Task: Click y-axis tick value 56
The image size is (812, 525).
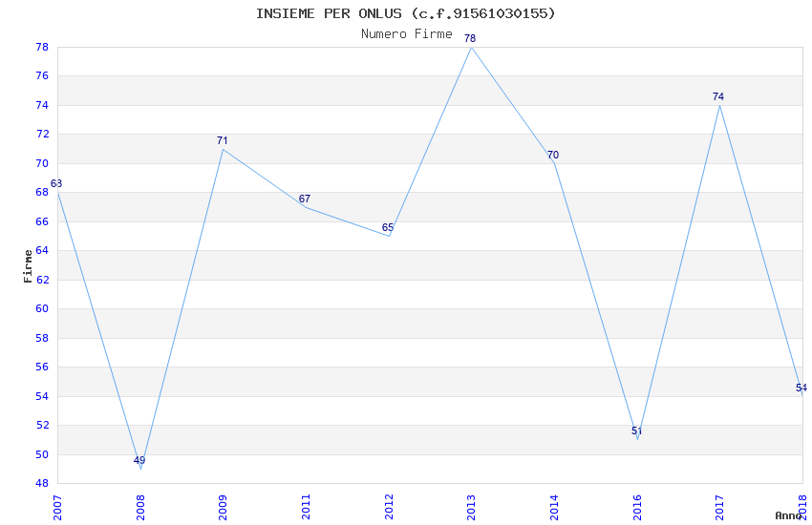Action: (x=42, y=367)
